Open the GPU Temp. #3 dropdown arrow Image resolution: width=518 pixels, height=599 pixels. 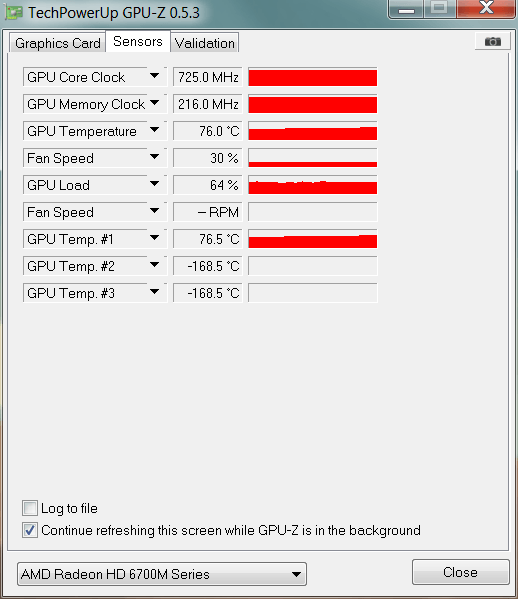click(154, 292)
